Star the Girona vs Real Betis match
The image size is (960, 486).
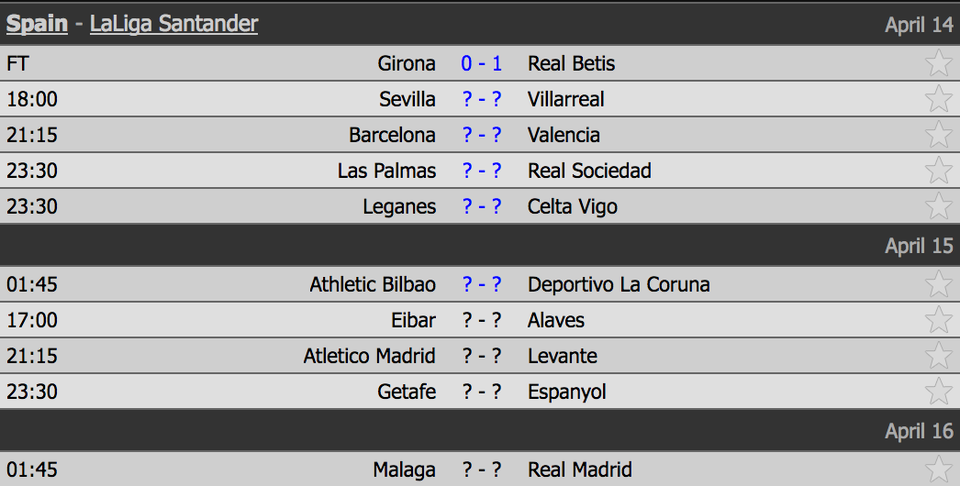[x=938, y=63]
